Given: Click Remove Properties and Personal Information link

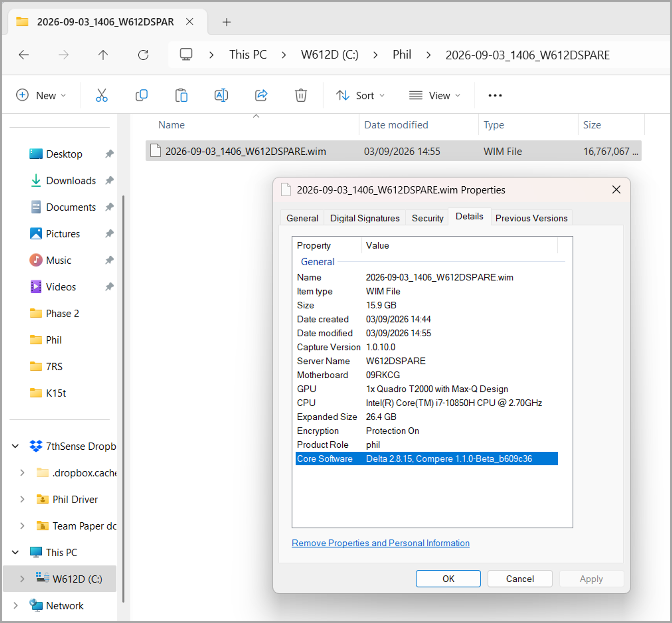Looking at the screenshot, I should [x=381, y=543].
